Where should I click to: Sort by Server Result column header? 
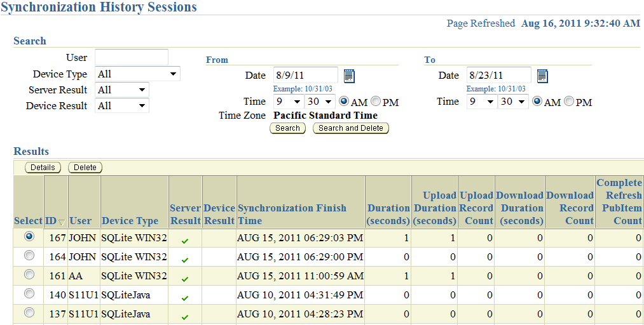click(x=185, y=215)
